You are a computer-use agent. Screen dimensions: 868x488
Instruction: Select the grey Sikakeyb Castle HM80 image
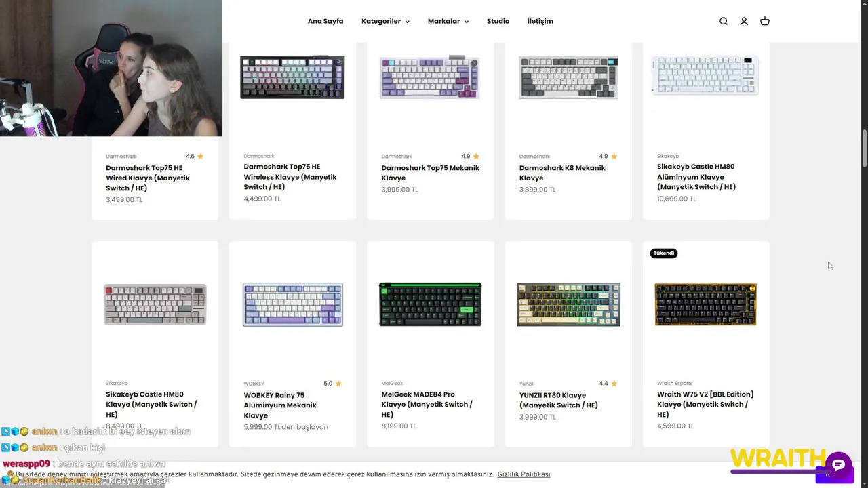tap(155, 304)
